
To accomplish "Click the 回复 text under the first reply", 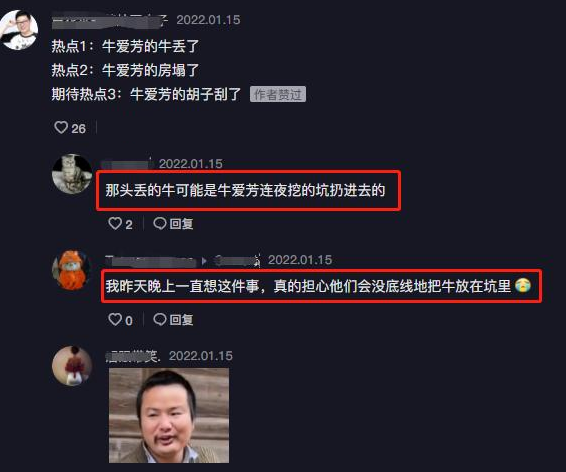I will point(182,224).
